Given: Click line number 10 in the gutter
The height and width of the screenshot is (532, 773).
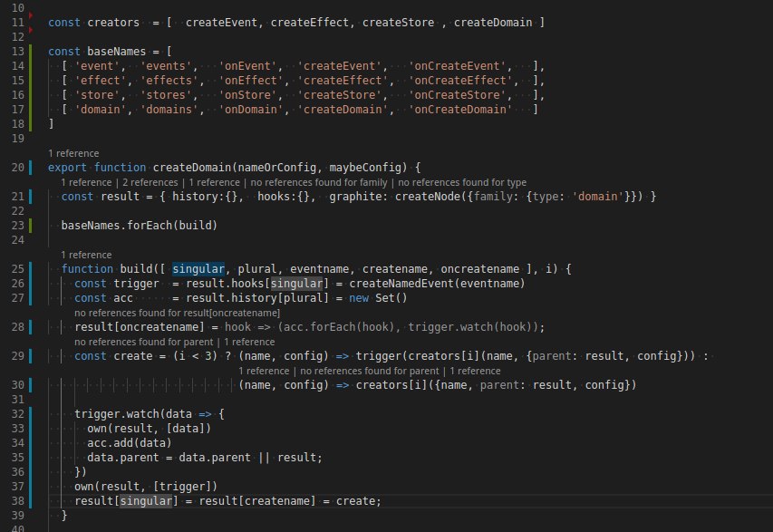Looking at the screenshot, I should 18,8.
